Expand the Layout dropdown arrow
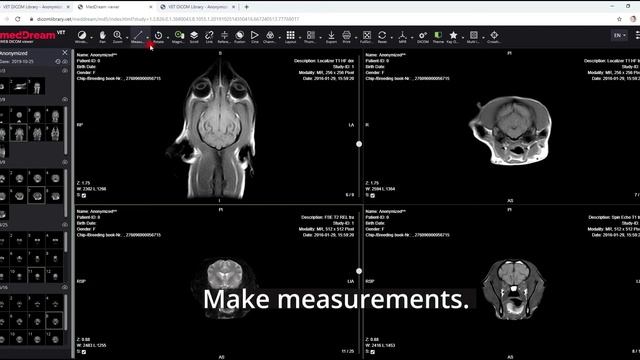 coord(300,37)
